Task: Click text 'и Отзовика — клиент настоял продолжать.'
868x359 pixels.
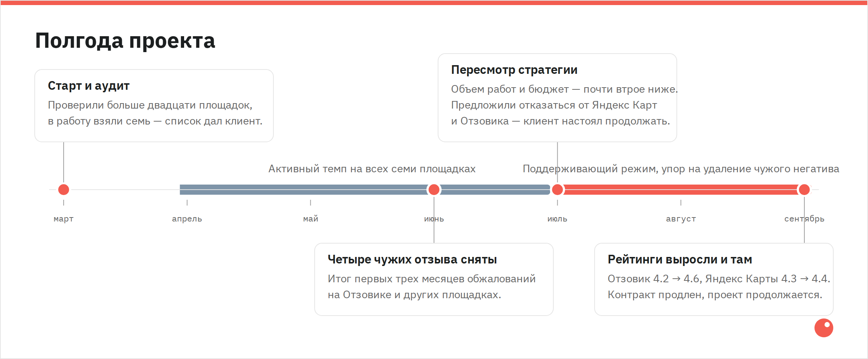Action: [561, 121]
